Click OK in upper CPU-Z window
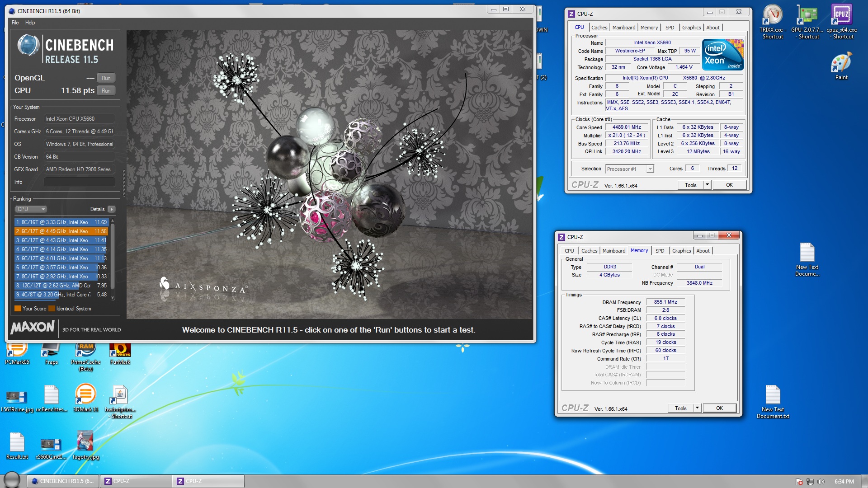Viewport: 868px width, 488px height. click(x=729, y=185)
